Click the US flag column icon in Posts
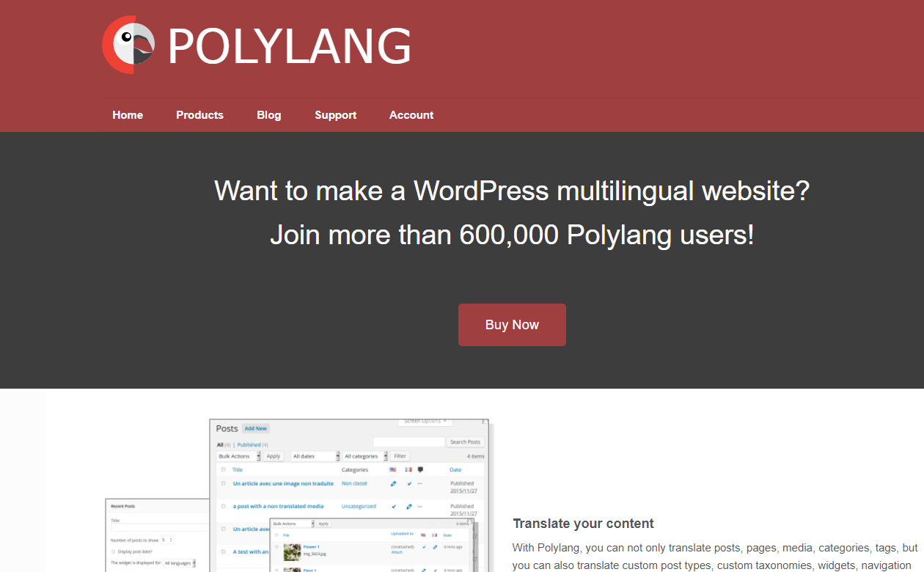924x572 pixels. click(393, 469)
